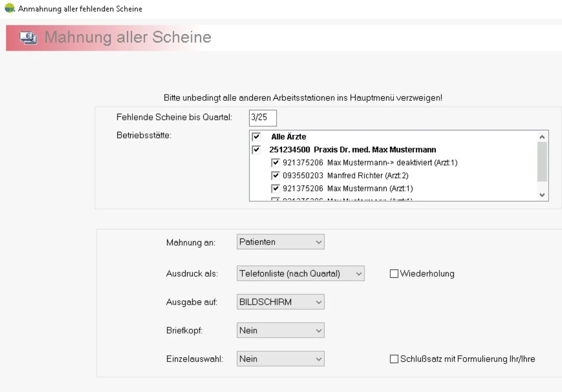Select Max Mustermann (Arzt:1) tree entry

(370, 188)
